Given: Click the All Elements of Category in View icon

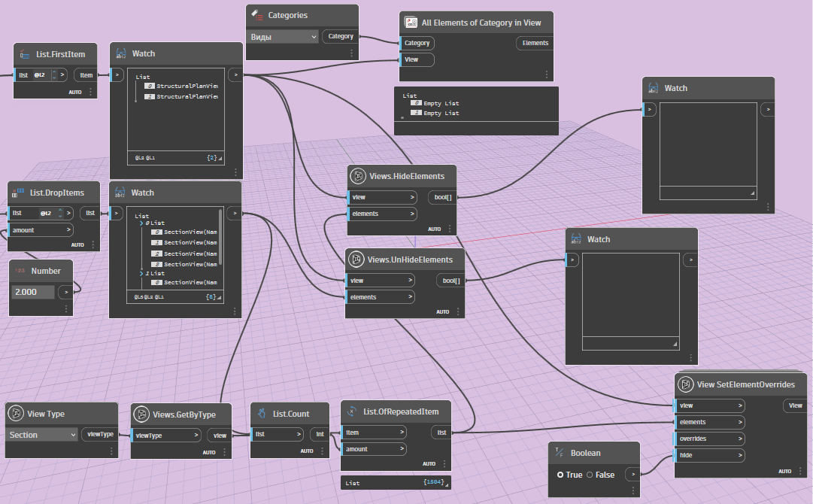Looking at the screenshot, I should tap(411, 22).
